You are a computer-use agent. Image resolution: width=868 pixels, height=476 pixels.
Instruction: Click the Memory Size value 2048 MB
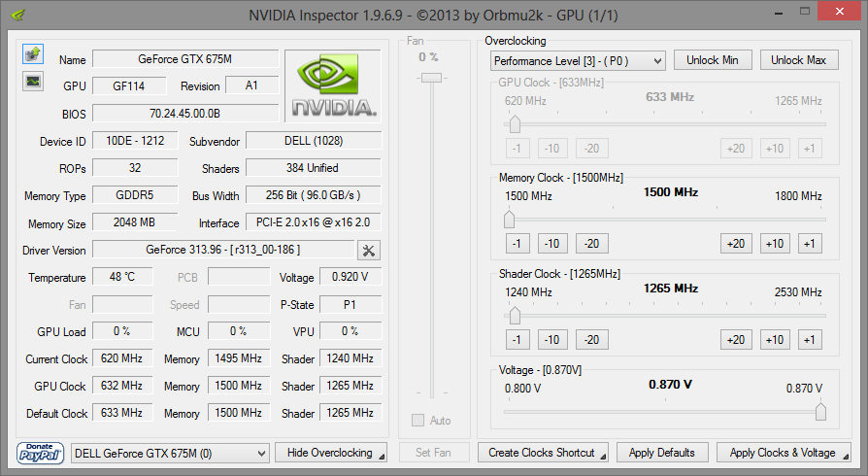(x=135, y=222)
